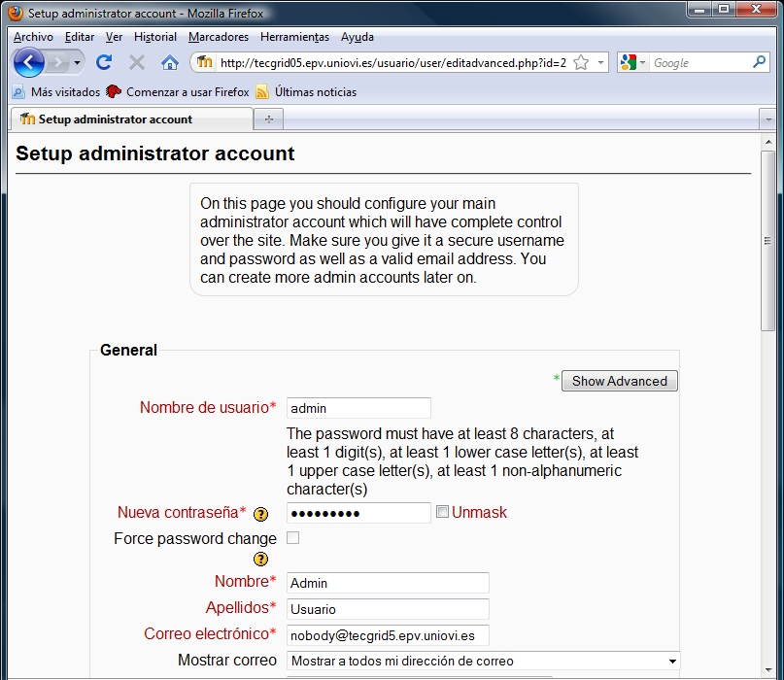Image resolution: width=784 pixels, height=680 pixels.
Task: Click the Firefox logo in title bar
Action: coord(16,13)
